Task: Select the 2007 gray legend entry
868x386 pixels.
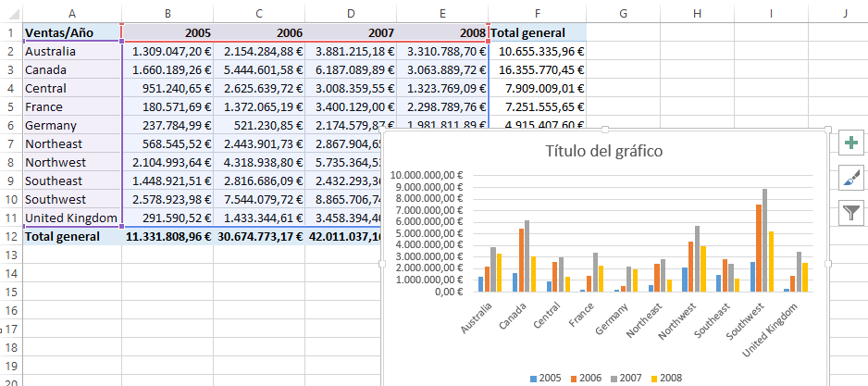Action: point(627,380)
